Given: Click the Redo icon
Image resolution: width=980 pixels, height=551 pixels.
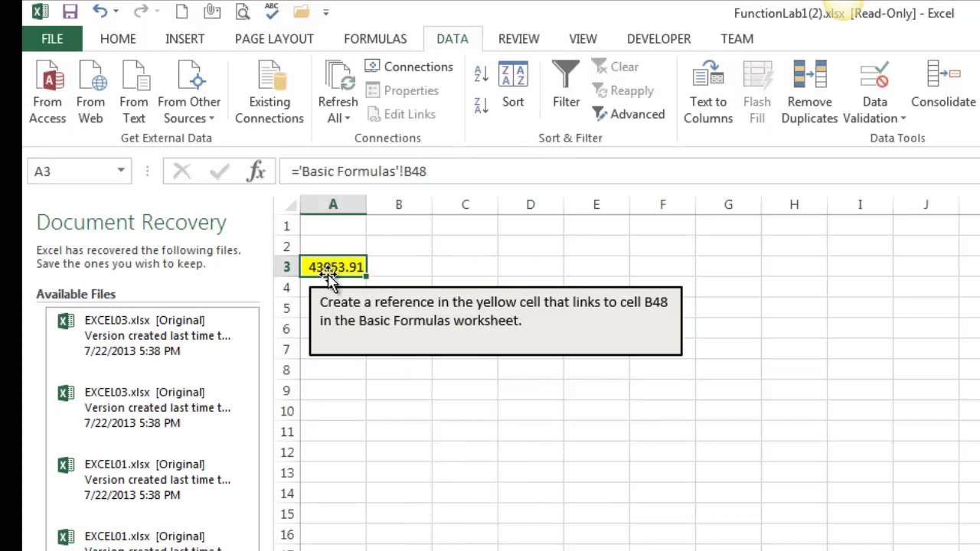Looking at the screenshot, I should click(x=142, y=12).
